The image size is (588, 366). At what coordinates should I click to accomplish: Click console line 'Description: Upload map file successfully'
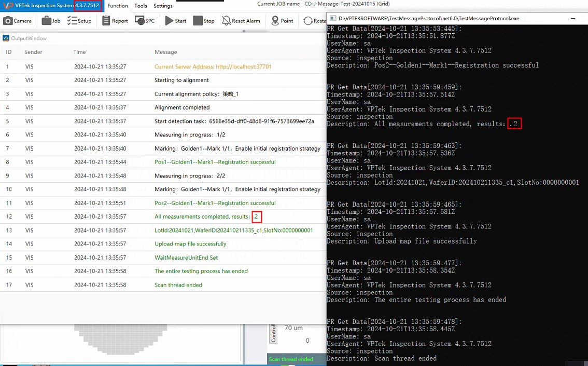402,241
